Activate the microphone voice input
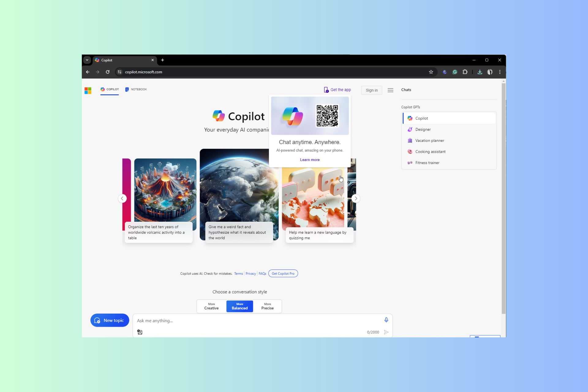588x392 pixels. coord(386,320)
